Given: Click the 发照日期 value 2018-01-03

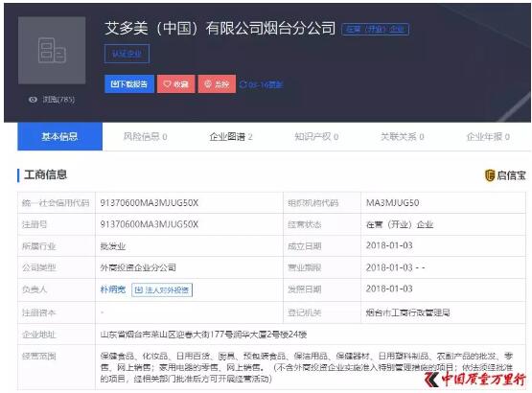Looking at the screenshot, I should [x=389, y=289].
